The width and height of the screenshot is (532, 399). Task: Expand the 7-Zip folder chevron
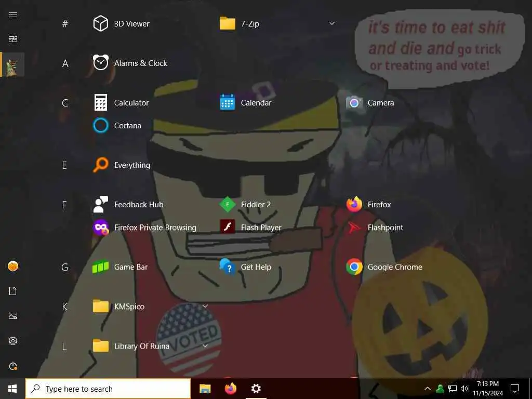[332, 23]
